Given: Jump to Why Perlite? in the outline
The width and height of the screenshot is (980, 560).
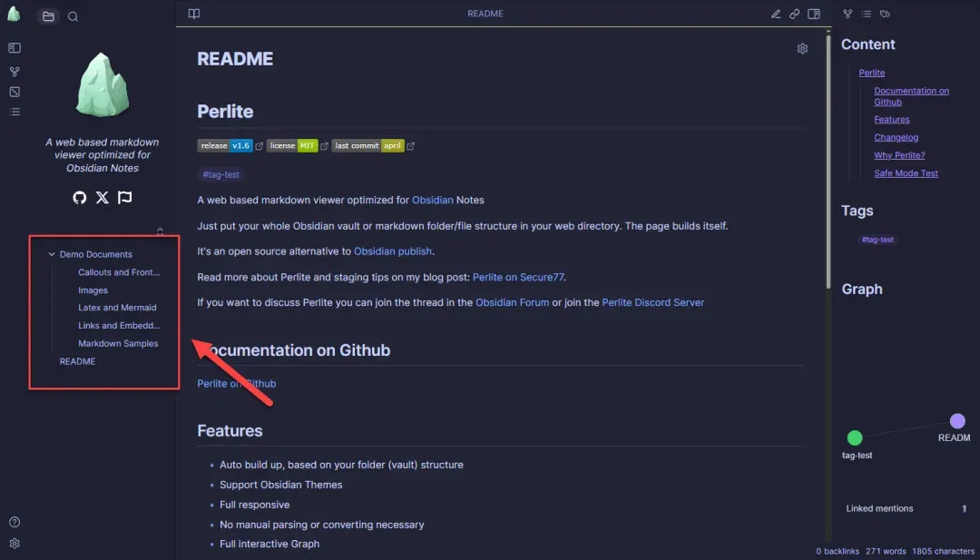Looking at the screenshot, I should [x=899, y=155].
